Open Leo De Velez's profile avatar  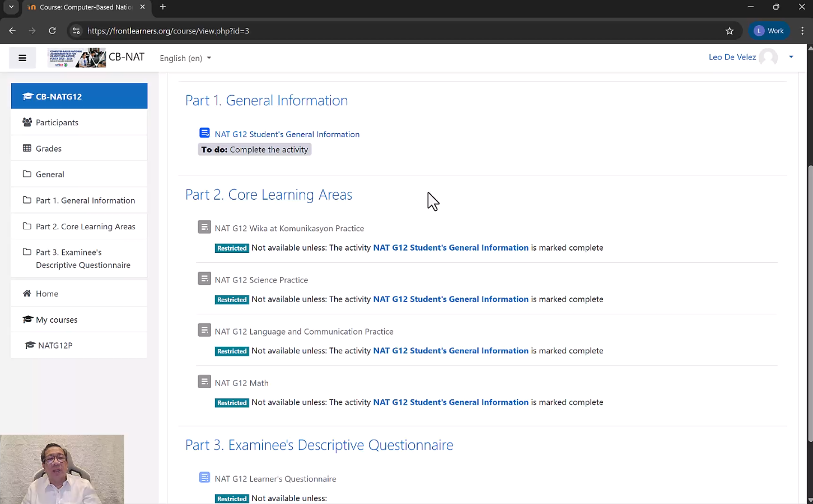click(x=768, y=56)
